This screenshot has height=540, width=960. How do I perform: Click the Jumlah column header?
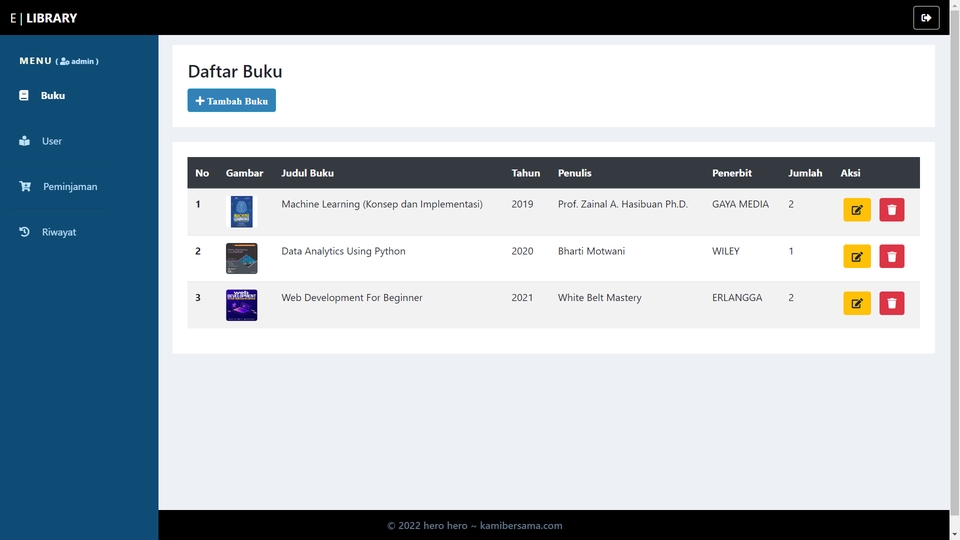(804, 173)
